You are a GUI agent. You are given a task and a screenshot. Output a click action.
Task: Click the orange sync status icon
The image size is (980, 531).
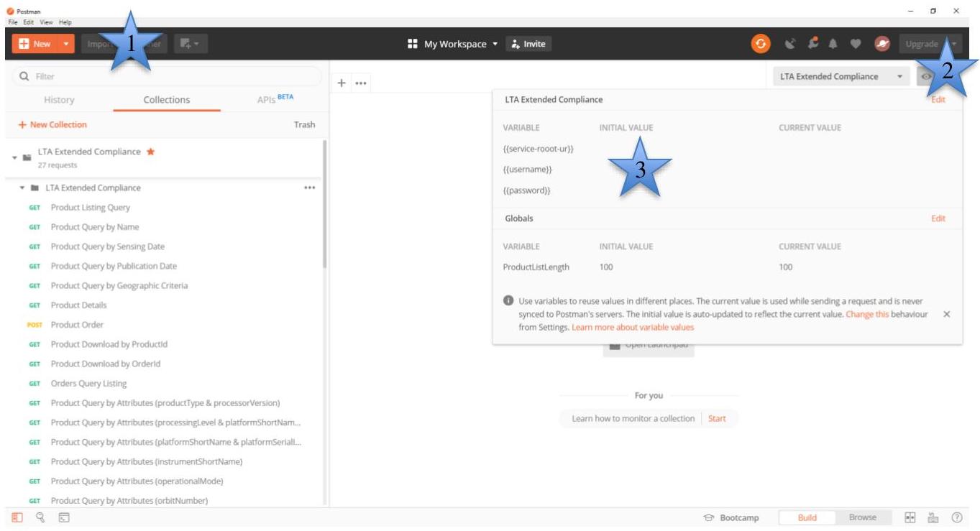click(760, 44)
